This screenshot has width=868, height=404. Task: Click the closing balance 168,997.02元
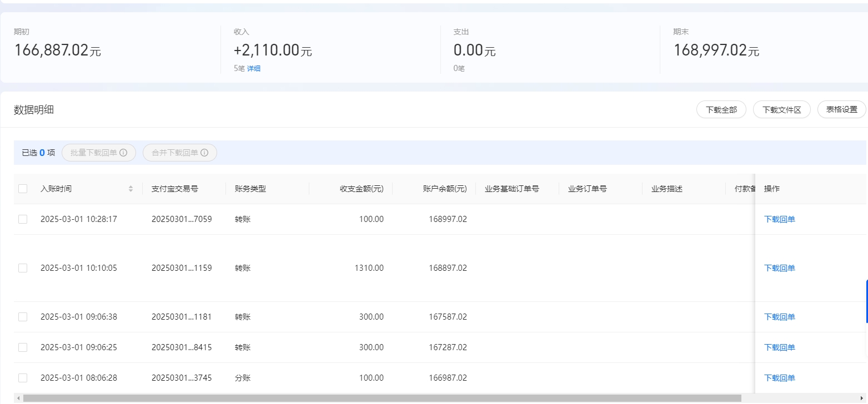point(716,50)
